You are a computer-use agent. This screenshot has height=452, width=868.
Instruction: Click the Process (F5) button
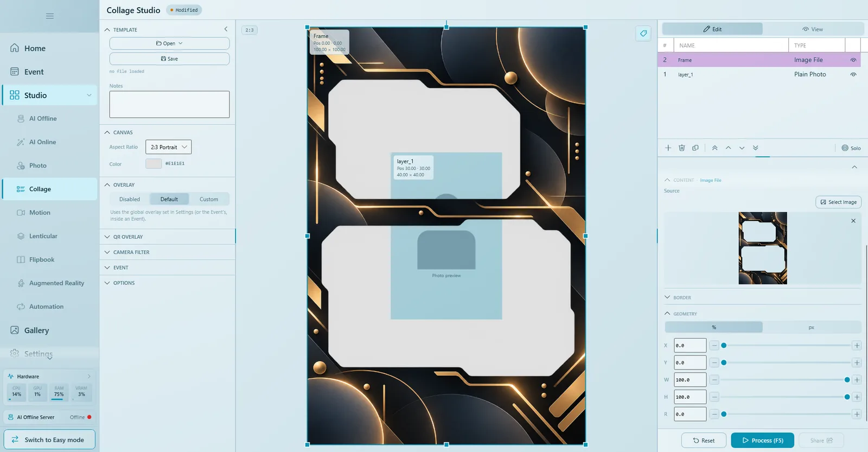point(762,440)
